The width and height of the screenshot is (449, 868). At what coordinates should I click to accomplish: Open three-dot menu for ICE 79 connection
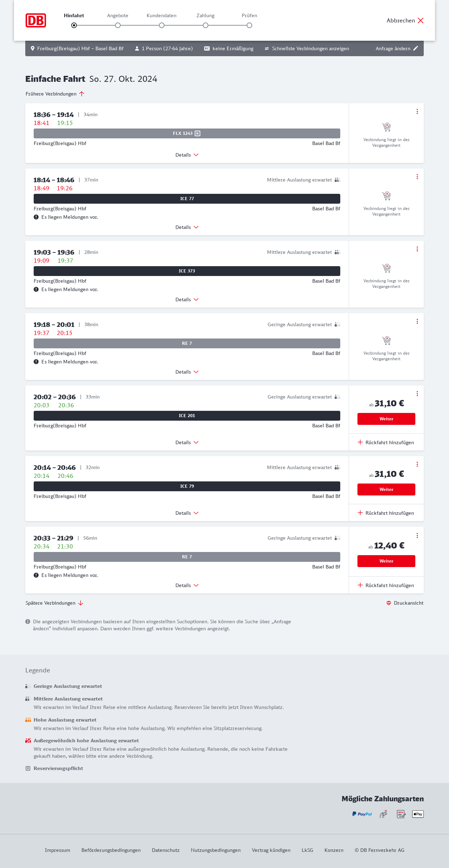(x=417, y=464)
